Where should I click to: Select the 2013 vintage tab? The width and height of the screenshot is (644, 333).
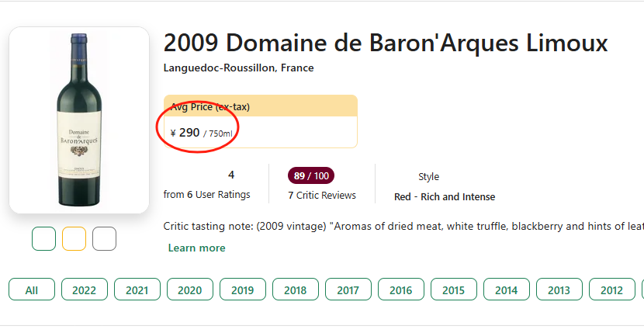(x=559, y=290)
